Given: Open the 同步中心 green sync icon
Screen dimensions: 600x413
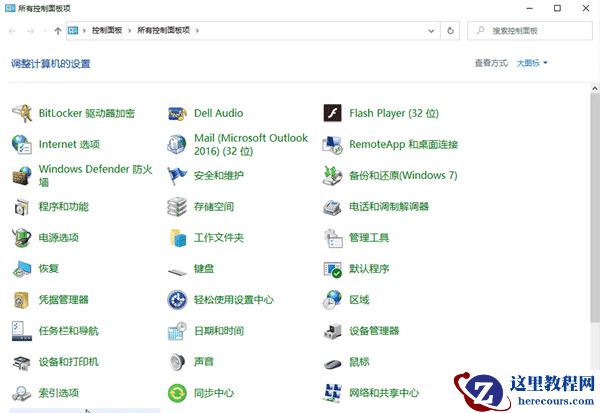Looking at the screenshot, I should tap(177, 393).
